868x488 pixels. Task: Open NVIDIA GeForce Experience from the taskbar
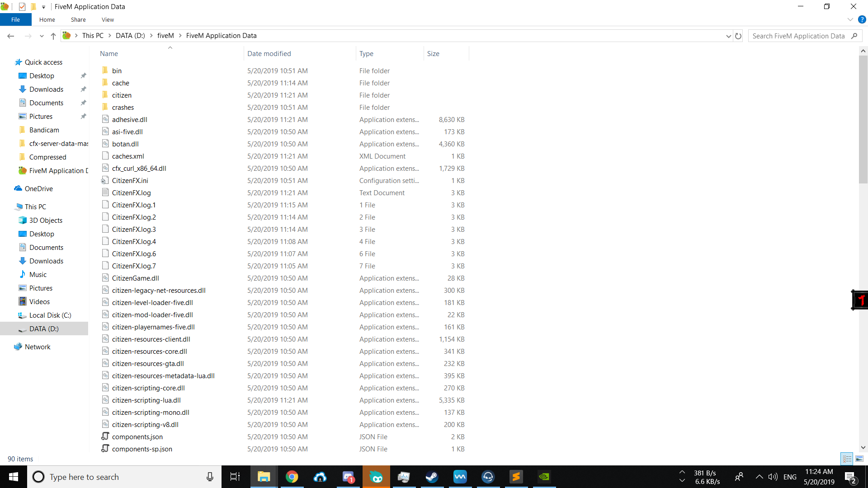click(x=544, y=477)
